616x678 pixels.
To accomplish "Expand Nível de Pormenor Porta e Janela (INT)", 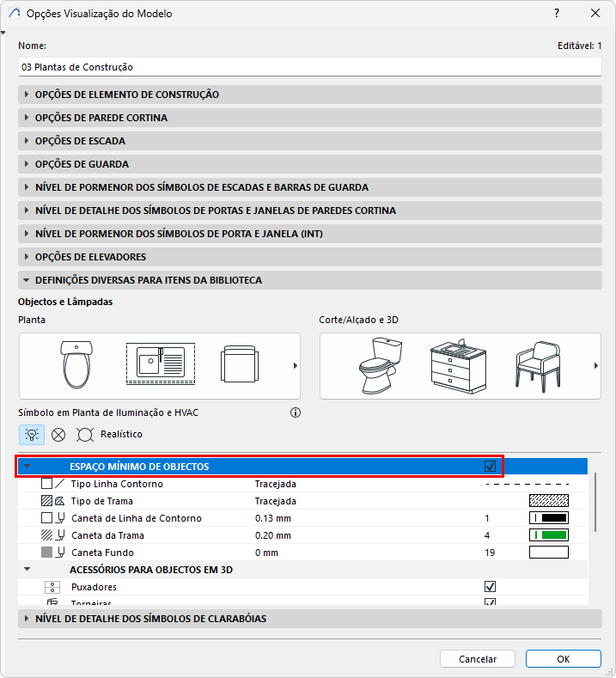I will pos(310,234).
